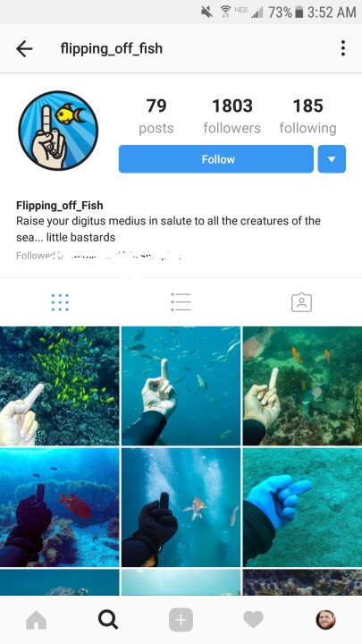362x644 pixels.
Task: Open the Activity heart icon
Action: point(253,620)
